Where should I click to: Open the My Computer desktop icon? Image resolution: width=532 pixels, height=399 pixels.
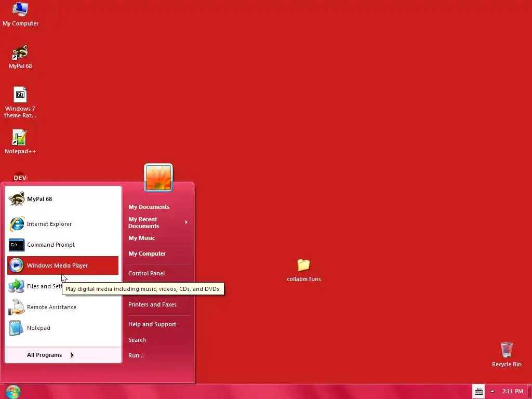pos(20,14)
